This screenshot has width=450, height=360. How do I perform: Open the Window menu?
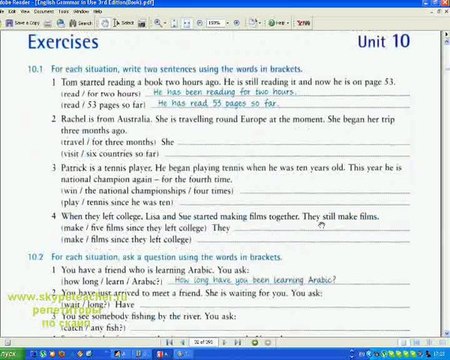(81, 11)
